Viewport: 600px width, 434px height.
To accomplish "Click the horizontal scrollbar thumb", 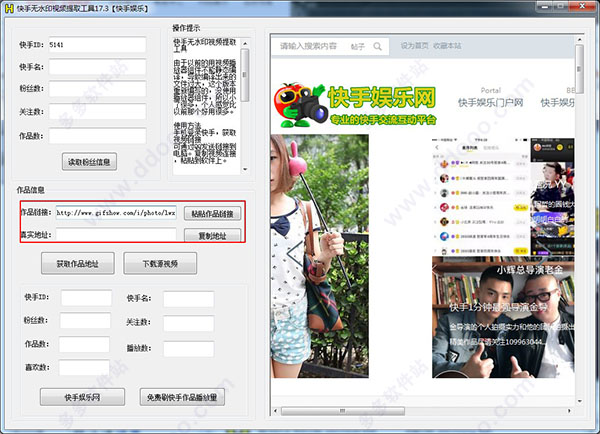I will (343, 411).
